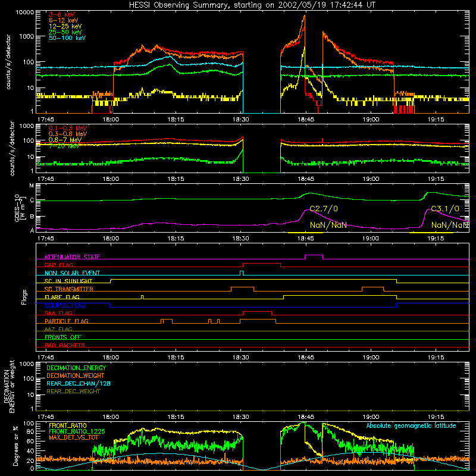
Task: Click the magenta GOES peak near 18:45
Action: [x=307, y=210]
